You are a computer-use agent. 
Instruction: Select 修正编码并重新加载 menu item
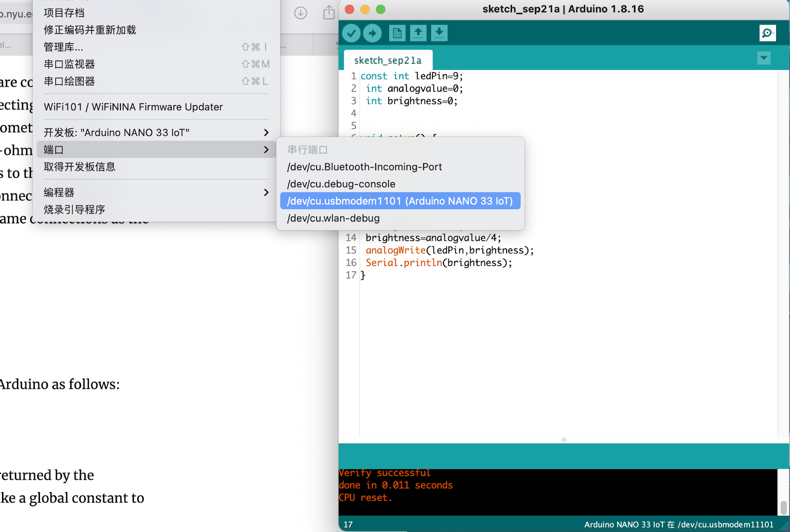[x=156, y=30]
